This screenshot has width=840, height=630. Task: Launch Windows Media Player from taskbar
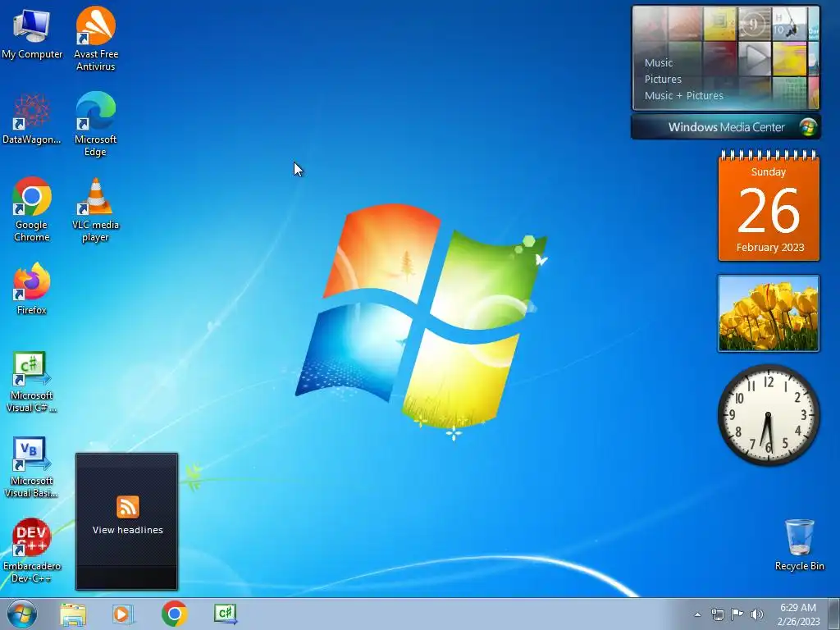pos(123,614)
